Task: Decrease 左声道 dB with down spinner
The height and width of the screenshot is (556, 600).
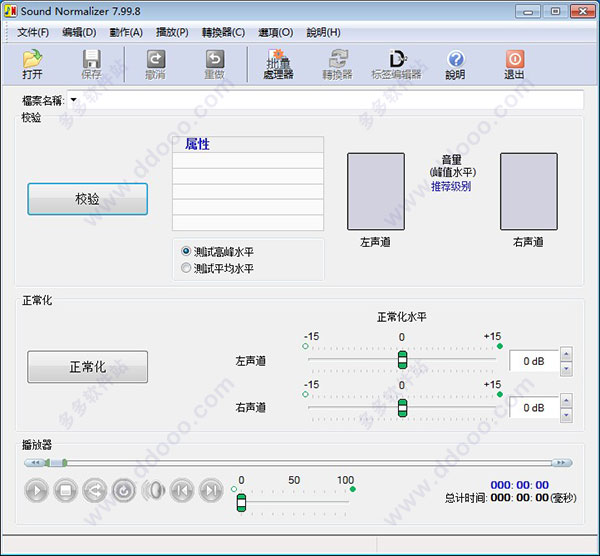Action: pos(566,369)
